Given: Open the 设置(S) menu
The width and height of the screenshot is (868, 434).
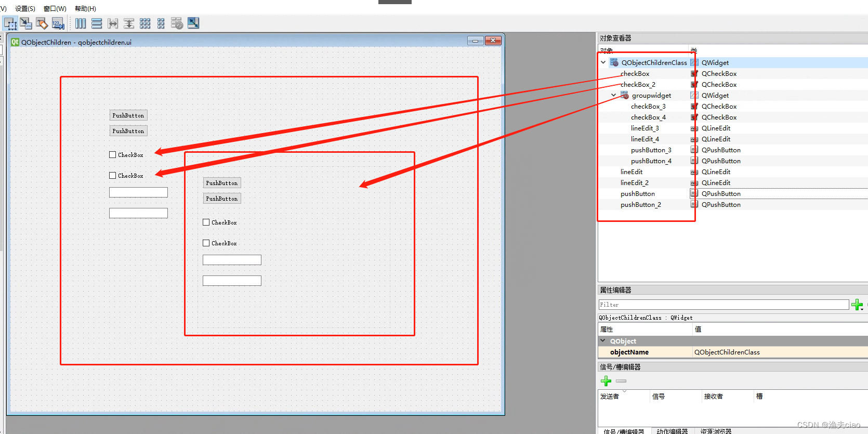Looking at the screenshot, I should click(x=25, y=8).
